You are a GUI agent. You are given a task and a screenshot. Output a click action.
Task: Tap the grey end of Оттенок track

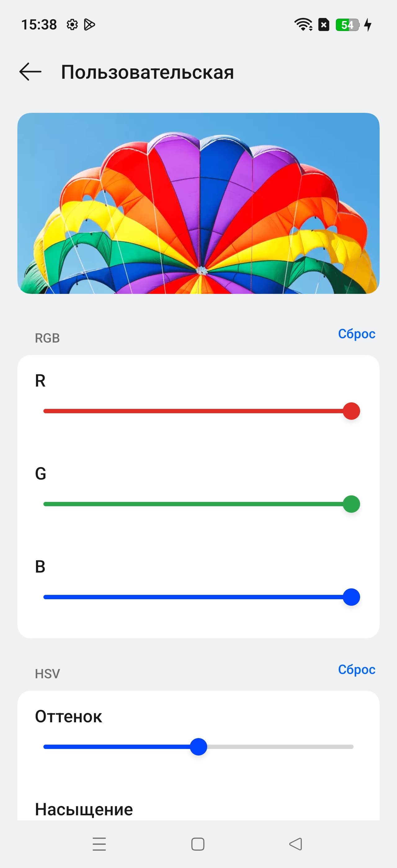click(347, 747)
